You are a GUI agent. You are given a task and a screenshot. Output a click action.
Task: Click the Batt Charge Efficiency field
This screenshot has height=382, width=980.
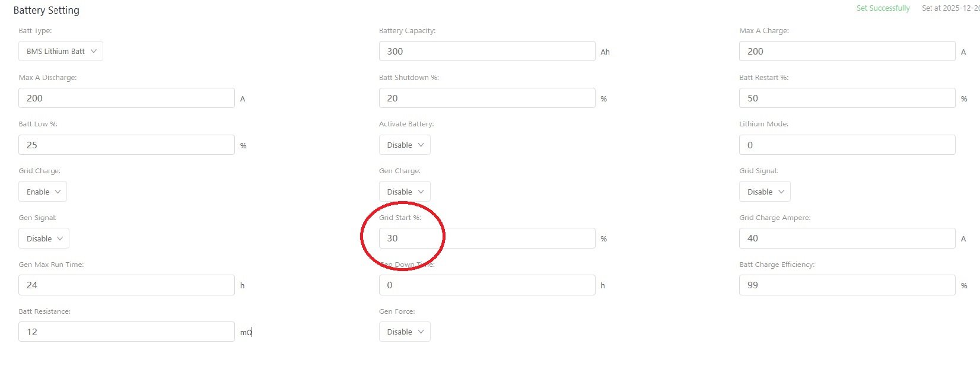(x=847, y=285)
